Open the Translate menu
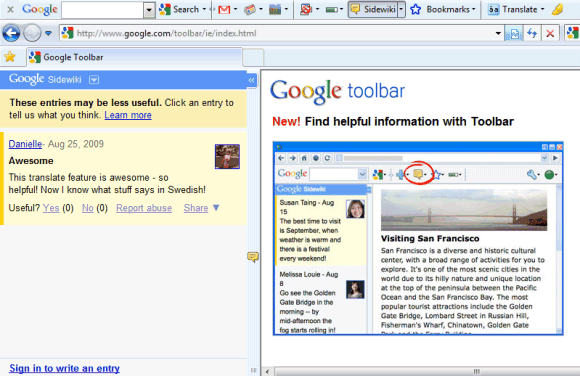Image resolution: width=580 pixels, height=376 pixels. coord(523,10)
